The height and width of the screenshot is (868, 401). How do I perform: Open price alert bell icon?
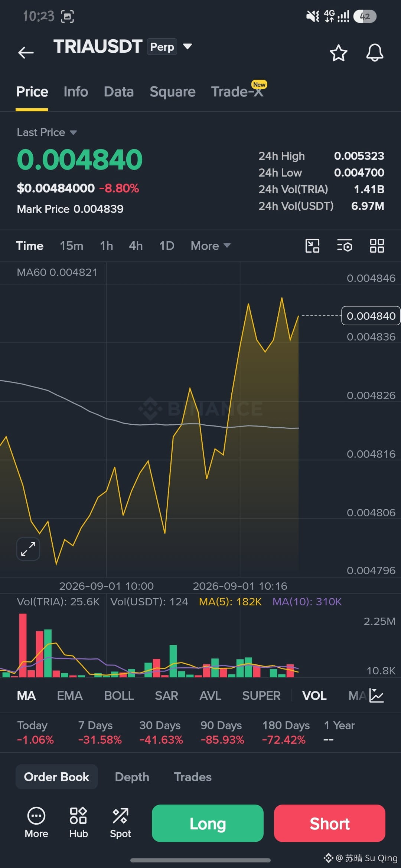tap(375, 53)
